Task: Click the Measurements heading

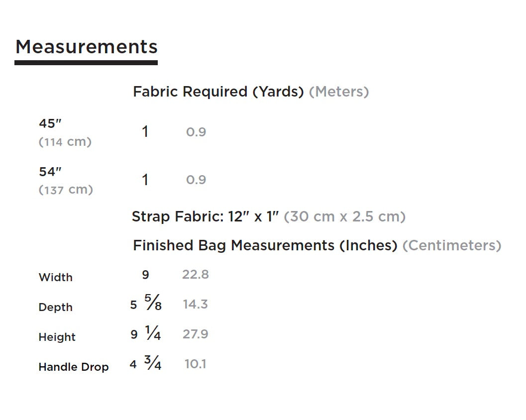Action: (x=86, y=47)
